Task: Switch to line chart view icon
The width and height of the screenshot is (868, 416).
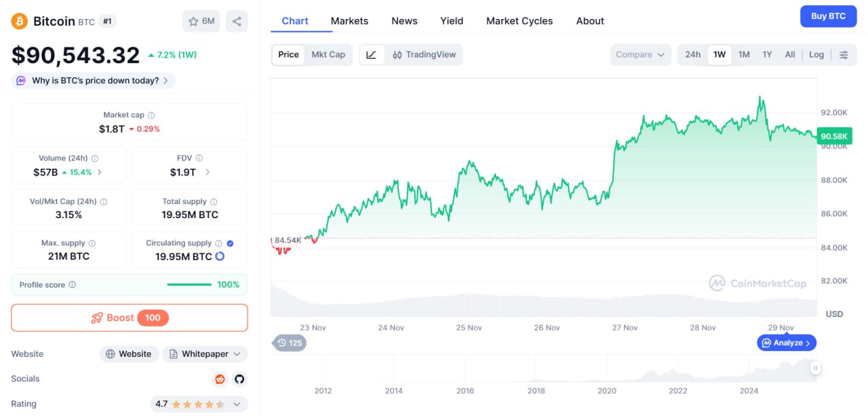Action: coord(372,55)
